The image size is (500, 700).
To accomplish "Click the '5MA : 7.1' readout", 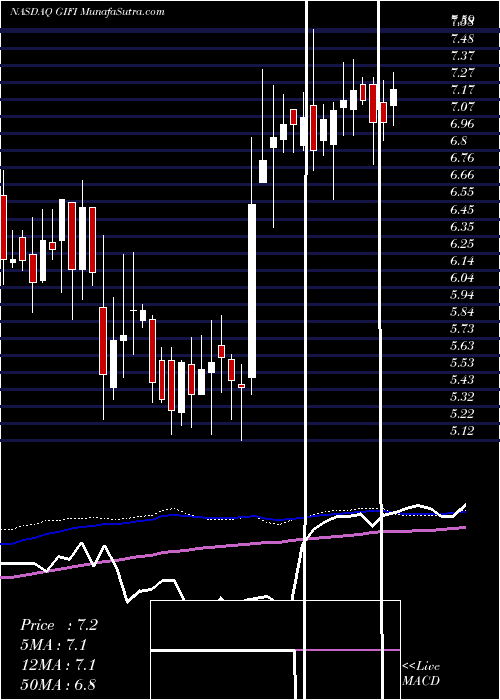I will (x=54, y=645).
